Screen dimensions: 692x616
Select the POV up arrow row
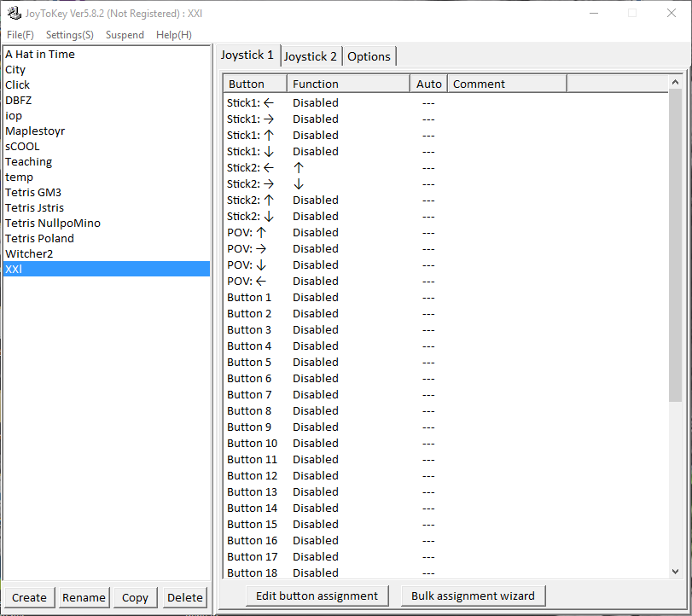click(445, 233)
